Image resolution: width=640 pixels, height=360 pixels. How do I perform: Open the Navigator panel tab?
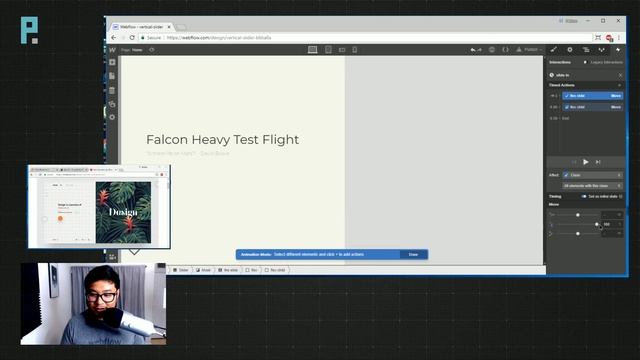pyautogui.click(x=586, y=50)
